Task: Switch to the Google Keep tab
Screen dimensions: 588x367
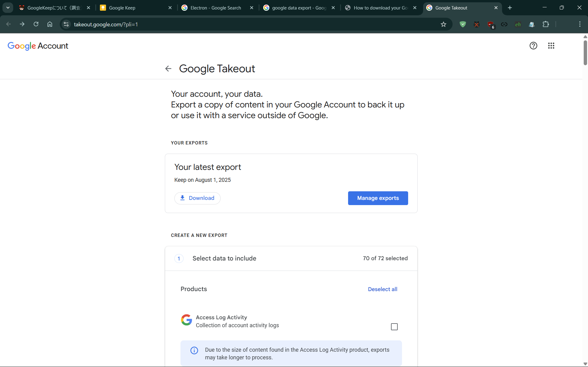Action: (x=136, y=8)
